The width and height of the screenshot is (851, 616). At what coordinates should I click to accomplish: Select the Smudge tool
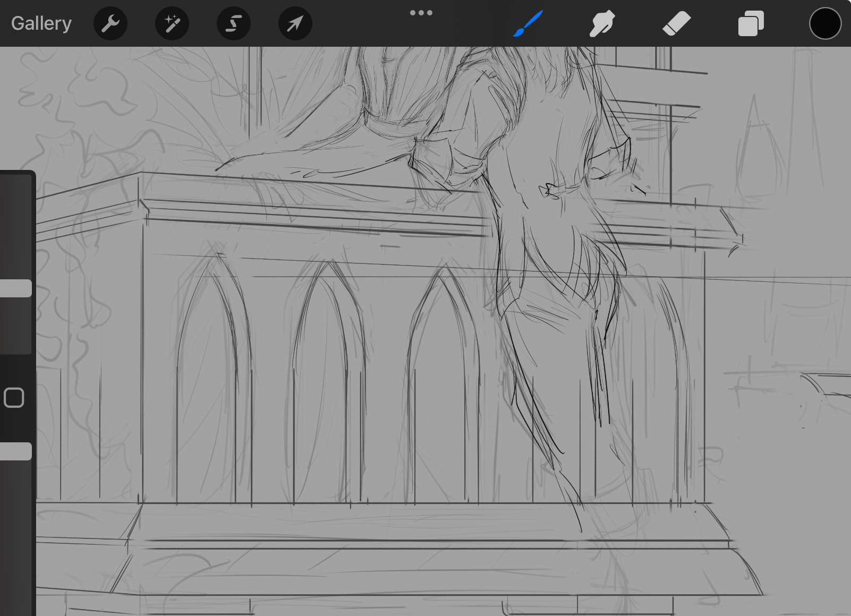click(602, 23)
